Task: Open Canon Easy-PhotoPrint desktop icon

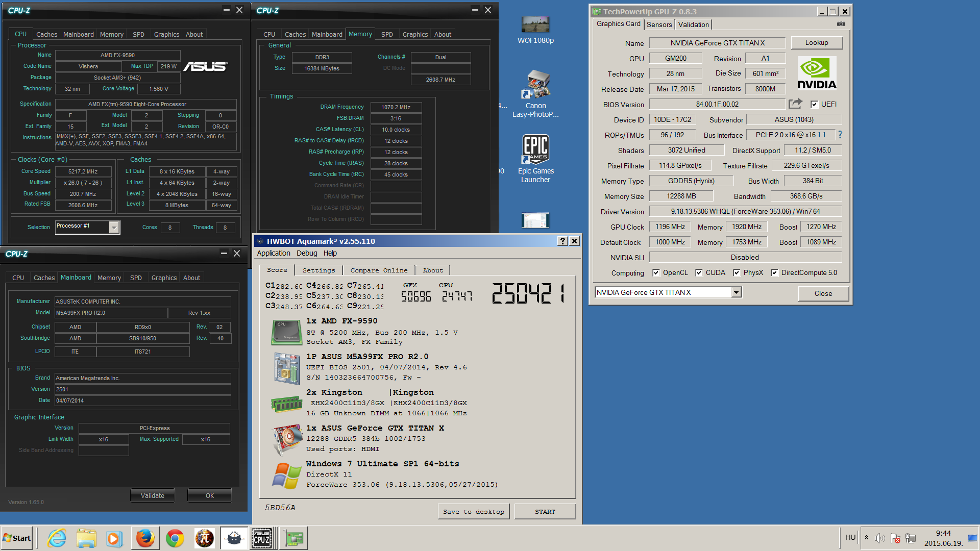Action: click(535, 93)
